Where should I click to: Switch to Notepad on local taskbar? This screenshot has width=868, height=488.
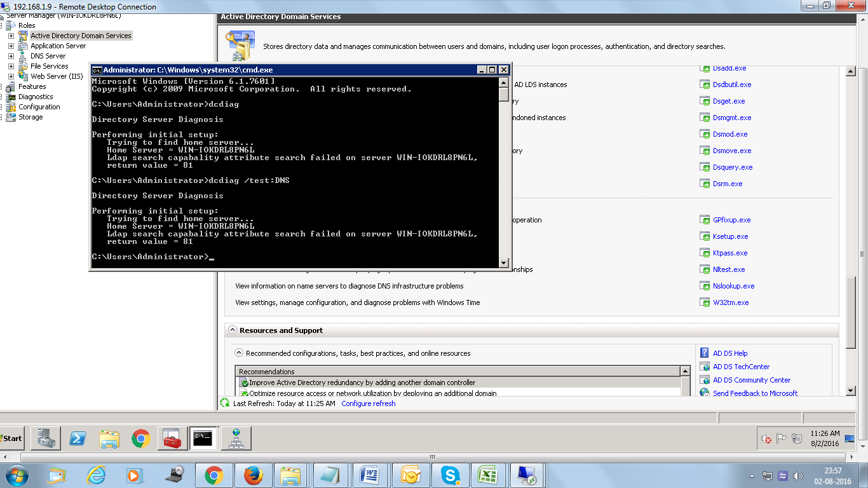[330, 475]
